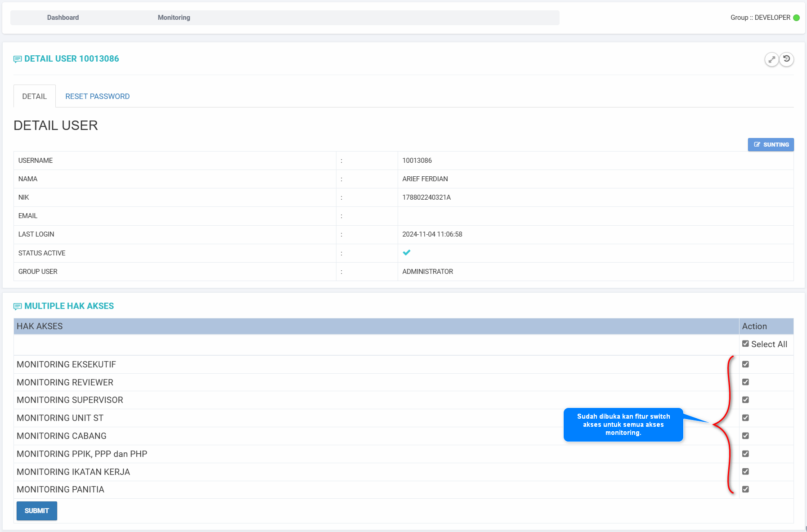807x532 pixels.
Task: Uncheck the Monitoring Panitia checkbox
Action: tap(745, 489)
